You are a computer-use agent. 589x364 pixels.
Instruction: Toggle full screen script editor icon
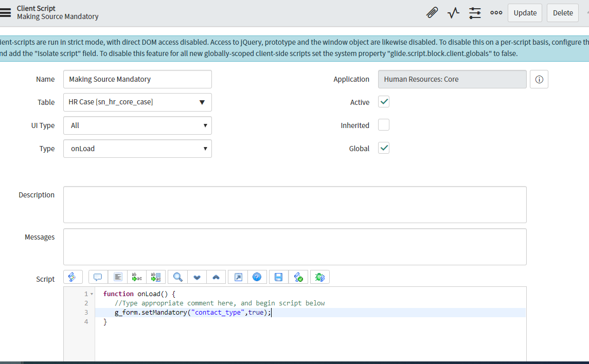[238, 277]
